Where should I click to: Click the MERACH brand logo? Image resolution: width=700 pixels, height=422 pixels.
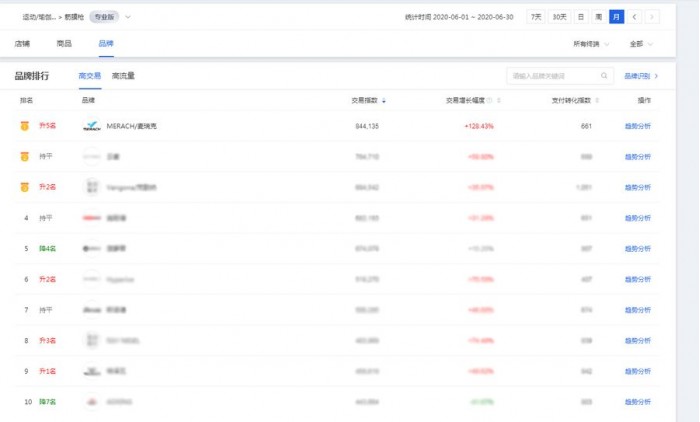(92, 126)
